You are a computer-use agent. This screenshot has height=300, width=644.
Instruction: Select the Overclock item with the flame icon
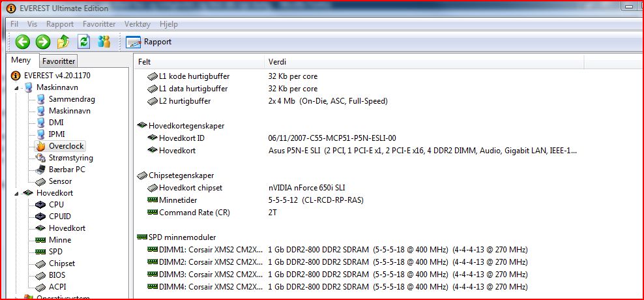(x=61, y=146)
